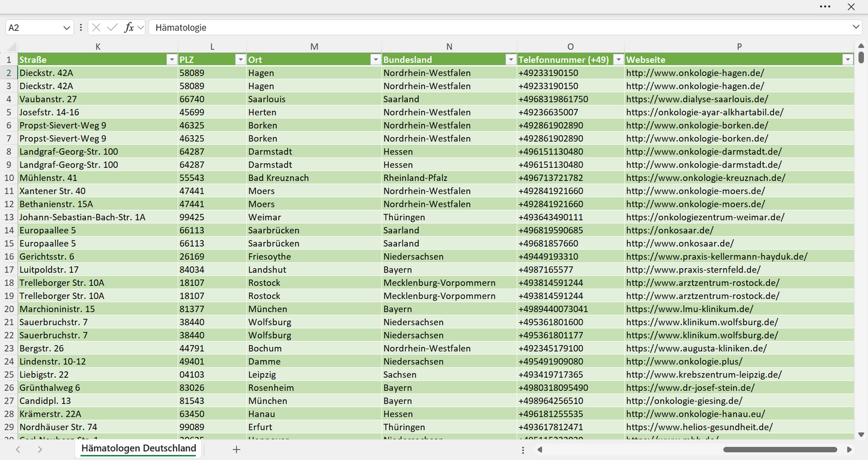Screen dimensions: 868x460
Task: Go to next sheet arrow
Action: [x=40, y=449]
